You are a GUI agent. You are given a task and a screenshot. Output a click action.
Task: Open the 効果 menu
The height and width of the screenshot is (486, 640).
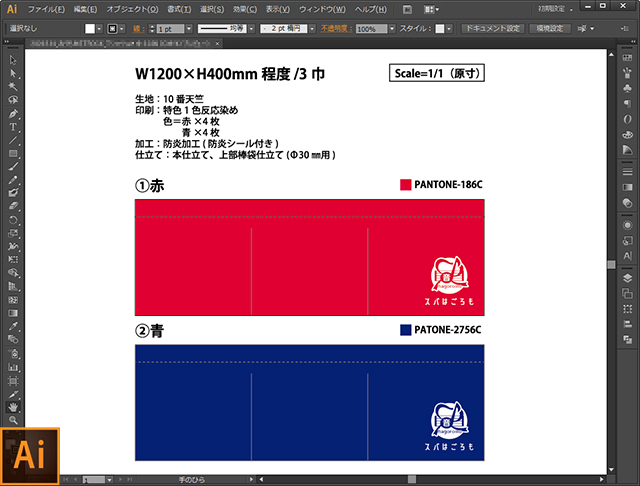(245, 9)
